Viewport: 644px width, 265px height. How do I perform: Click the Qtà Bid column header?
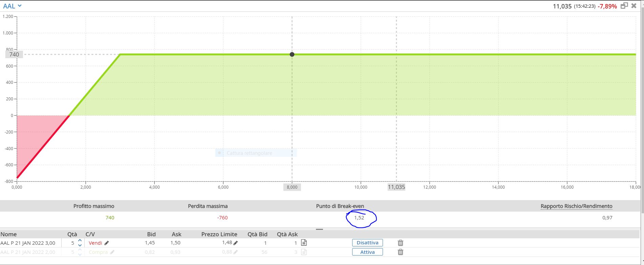[257, 234]
